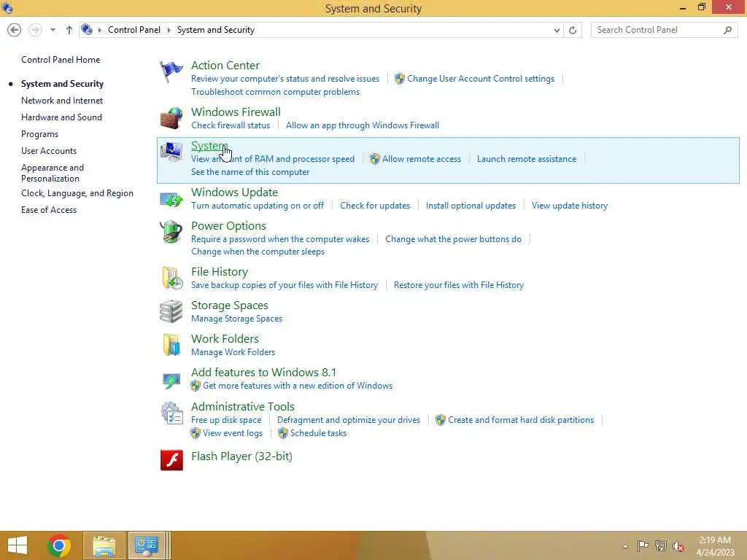
Task: Click the Windows Firewall brick wall icon
Action: [x=171, y=118]
